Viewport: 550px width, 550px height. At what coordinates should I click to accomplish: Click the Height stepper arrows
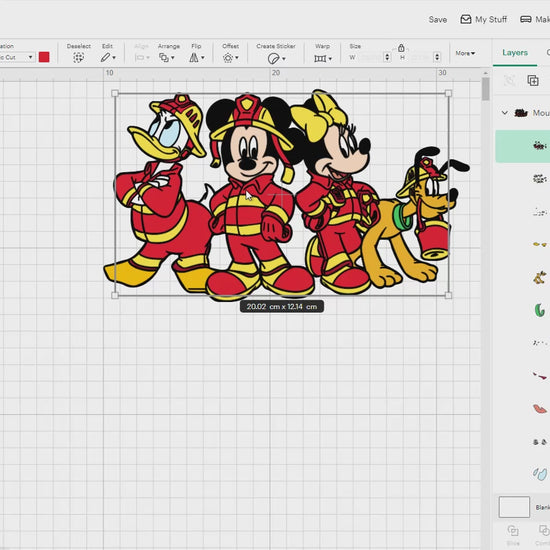pos(437,57)
